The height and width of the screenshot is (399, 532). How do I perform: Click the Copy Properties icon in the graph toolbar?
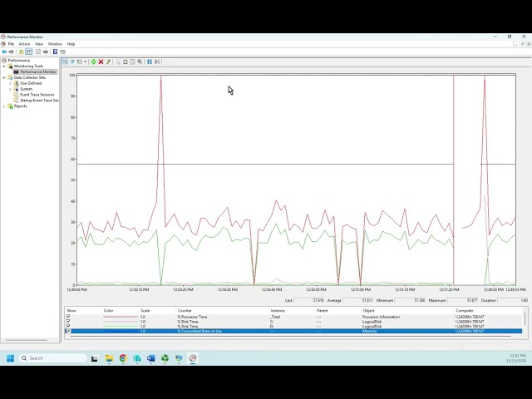[118, 62]
